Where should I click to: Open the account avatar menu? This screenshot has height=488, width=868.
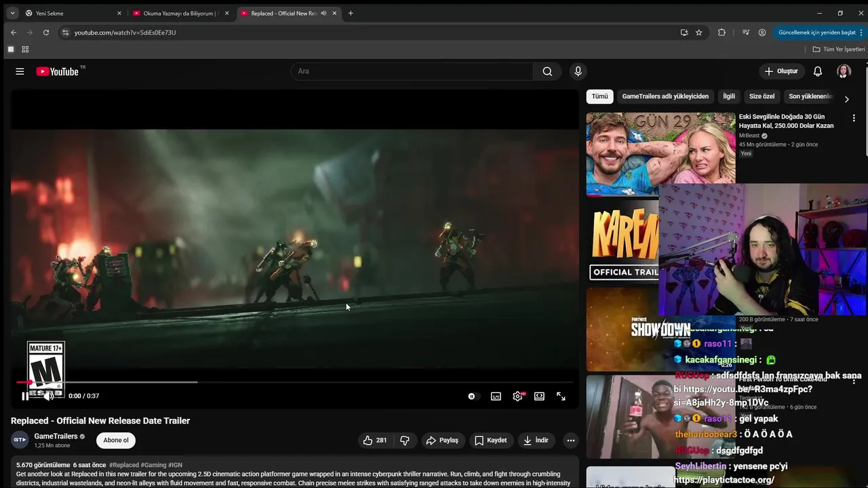(x=844, y=71)
